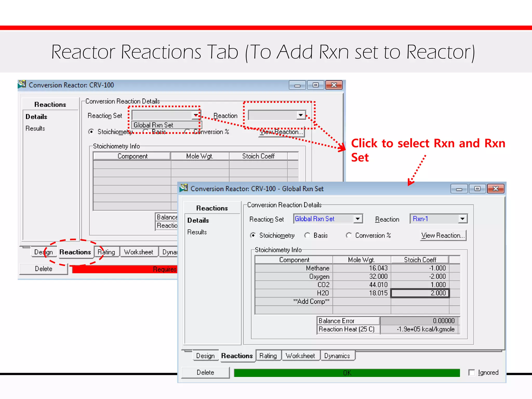The height and width of the screenshot is (399, 532).
Task: Maximize the back CRV-100 window
Action: coord(315,85)
